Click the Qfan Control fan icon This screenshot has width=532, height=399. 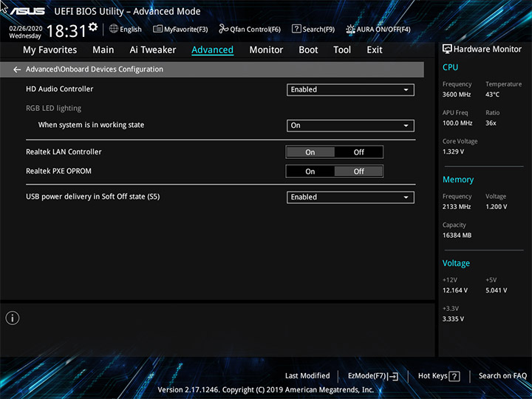pos(224,29)
